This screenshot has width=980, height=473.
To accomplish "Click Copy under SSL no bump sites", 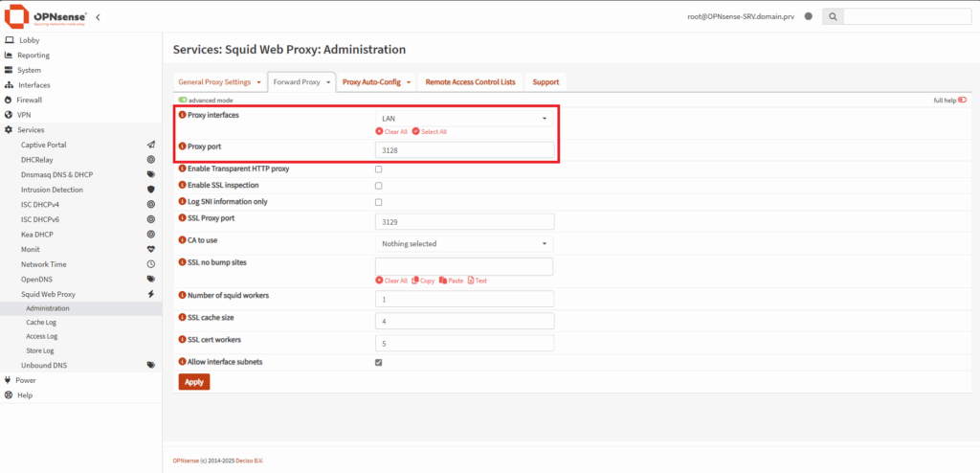I will tap(423, 281).
